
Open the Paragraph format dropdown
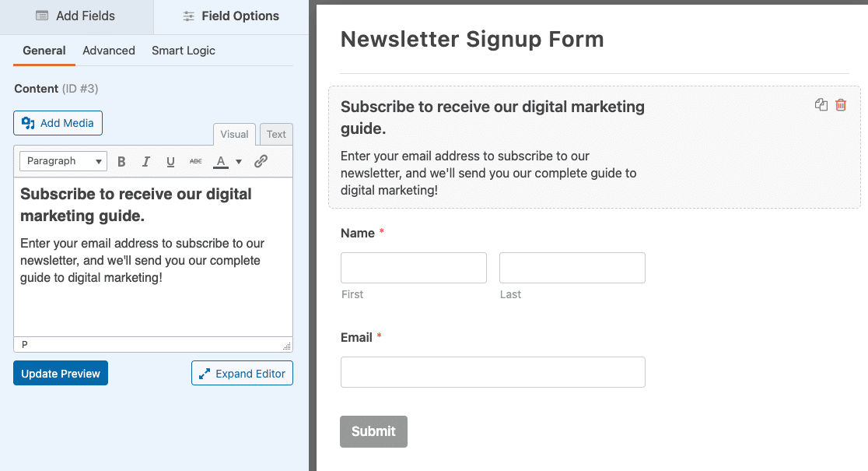pyautogui.click(x=64, y=161)
